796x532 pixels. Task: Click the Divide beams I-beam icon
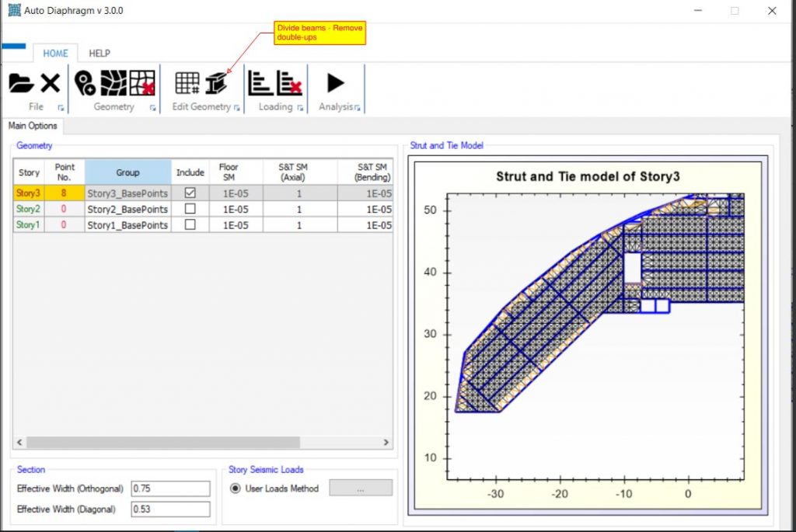pyautogui.click(x=216, y=82)
